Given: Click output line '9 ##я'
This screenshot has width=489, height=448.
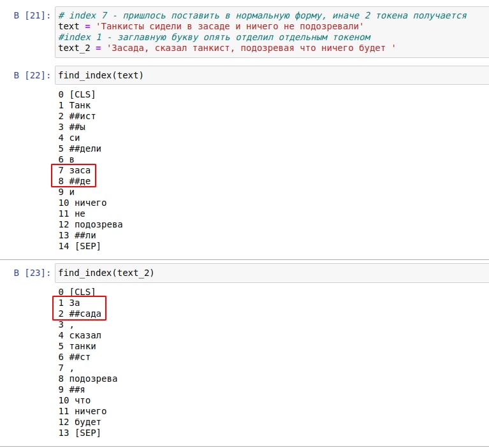Looking at the screenshot, I should (x=72, y=390).
